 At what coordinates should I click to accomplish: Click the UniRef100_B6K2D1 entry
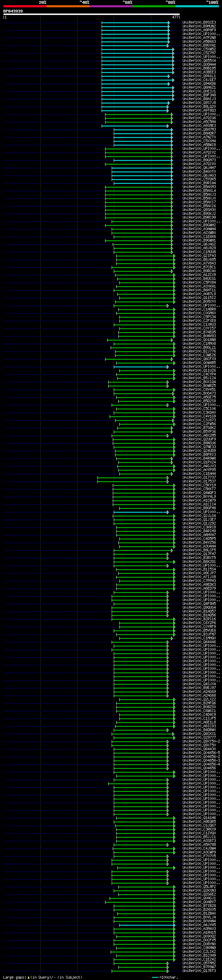click(199, 561)
